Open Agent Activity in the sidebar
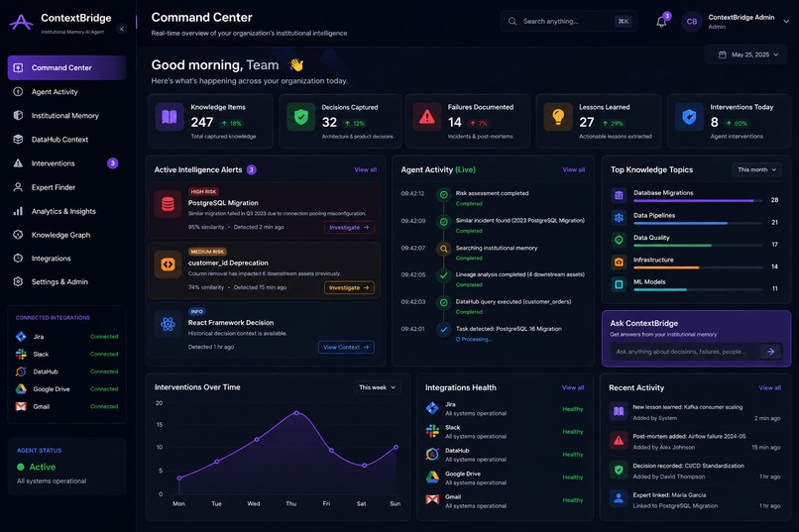Screen dimensions: 799x532 66,91
